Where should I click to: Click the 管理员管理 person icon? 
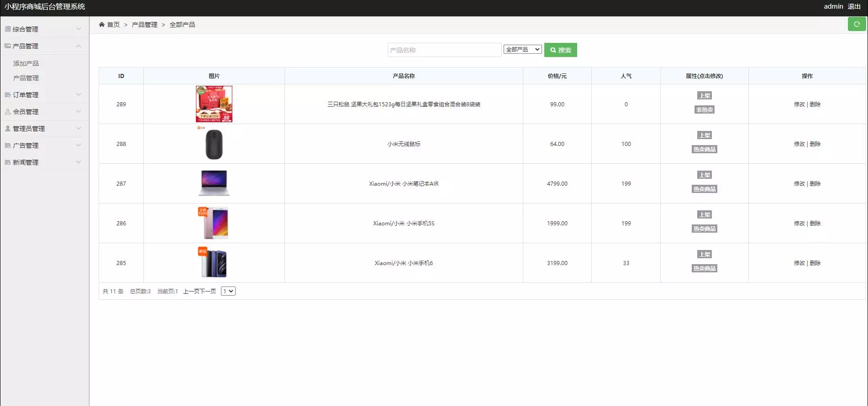coord(8,128)
